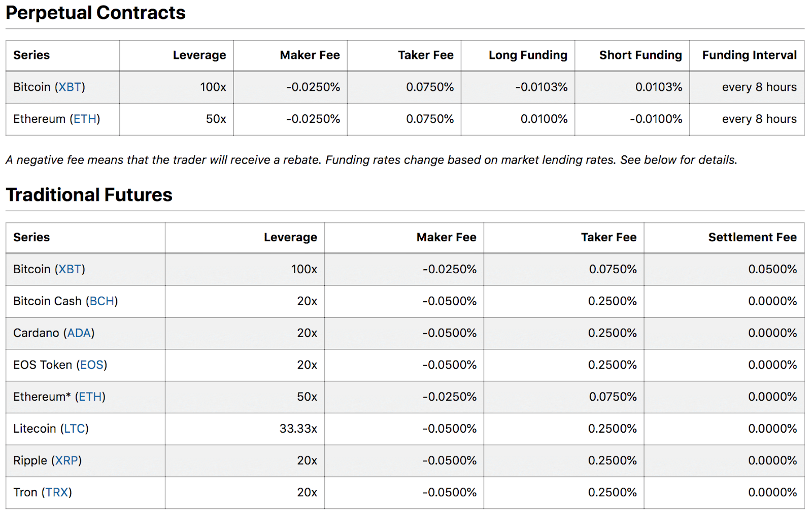812x521 pixels.
Task: Click the Funding Interval column header
Action: click(749, 55)
